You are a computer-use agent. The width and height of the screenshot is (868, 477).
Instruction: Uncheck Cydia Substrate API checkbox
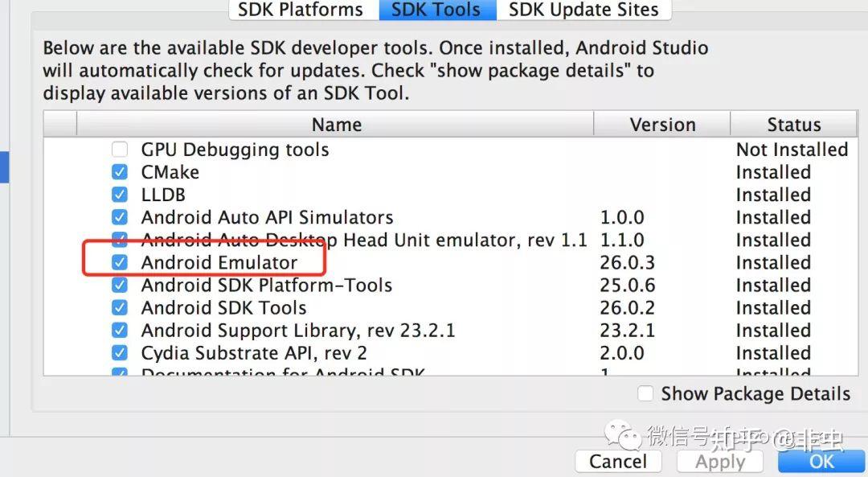(120, 352)
